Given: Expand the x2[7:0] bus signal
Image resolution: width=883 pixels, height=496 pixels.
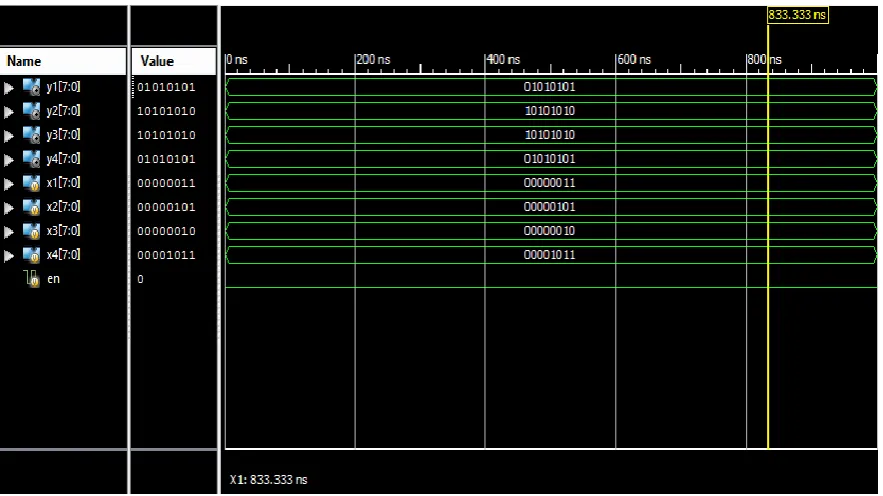Looking at the screenshot, I should click(8, 208).
